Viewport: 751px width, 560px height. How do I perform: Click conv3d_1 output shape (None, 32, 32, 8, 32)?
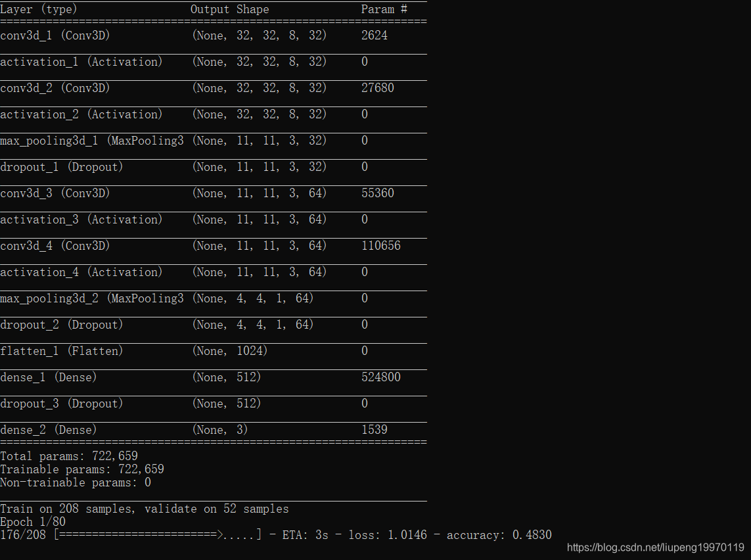point(260,35)
